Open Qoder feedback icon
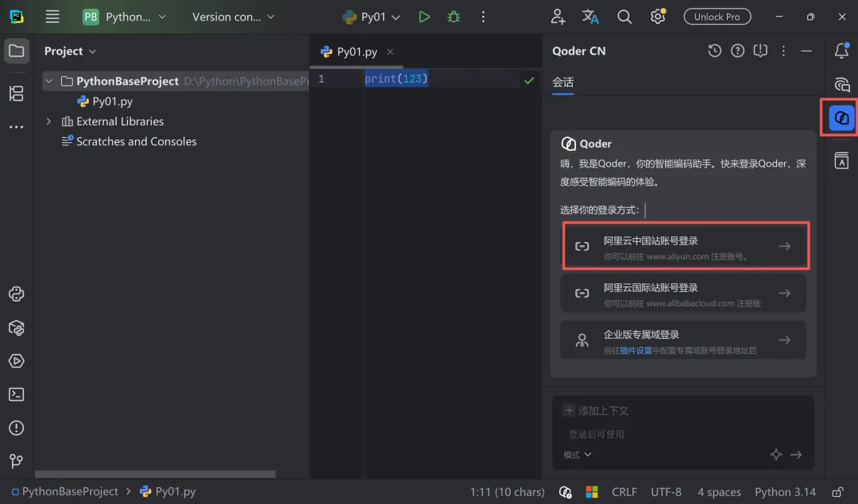The image size is (858, 504). pyautogui.click(x=760, y=51)
